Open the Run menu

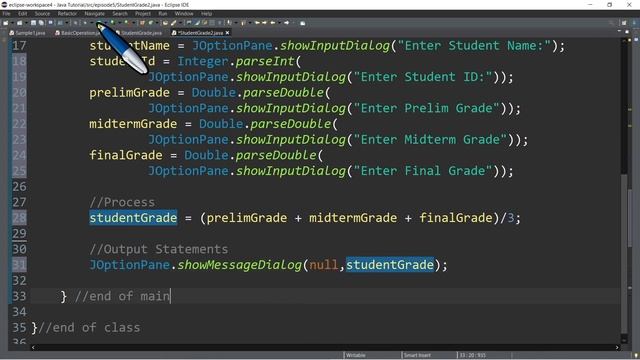[162, 13]
